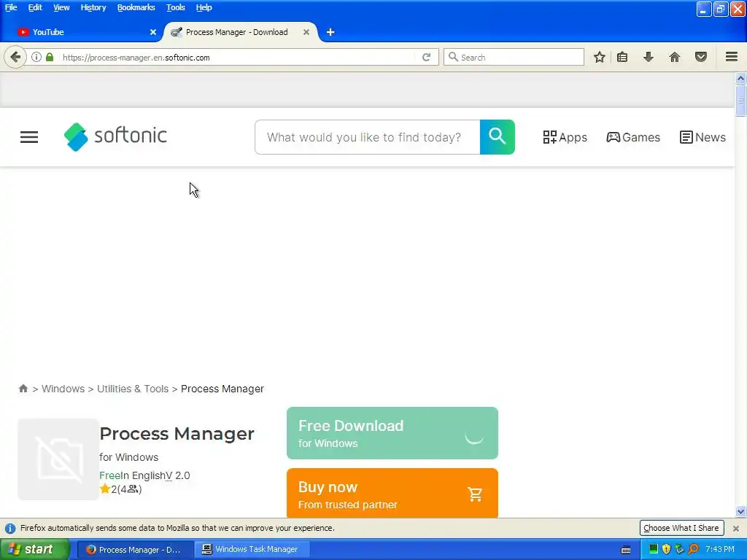747x560 pixels.
Task: Follow Utilities & Tools breadcrumb link
Action: (x=133, y=389)
